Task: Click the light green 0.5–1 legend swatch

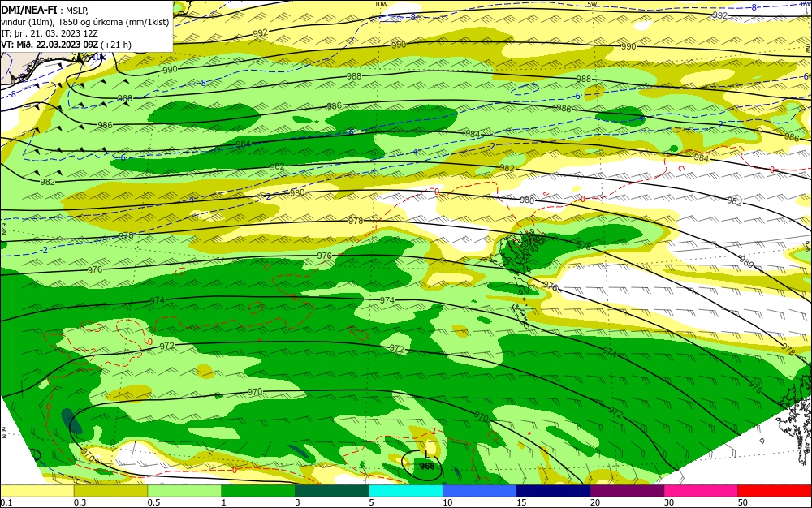Action: point(184,491)
